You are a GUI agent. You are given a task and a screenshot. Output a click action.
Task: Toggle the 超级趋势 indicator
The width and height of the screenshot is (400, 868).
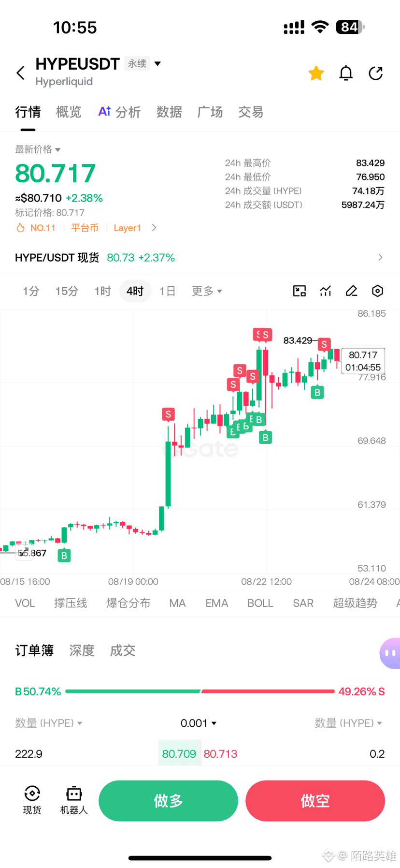(355, 603)
